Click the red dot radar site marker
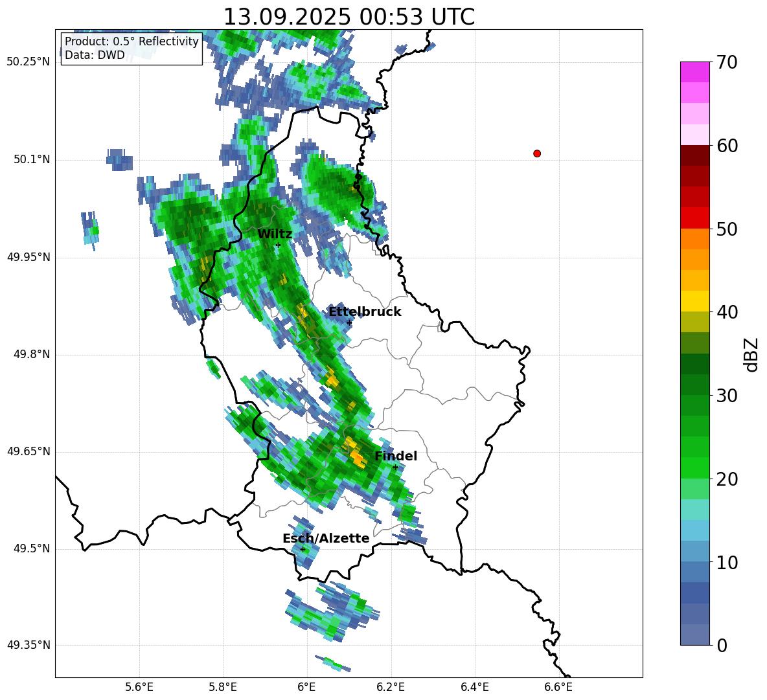The width and height of the screenshot is (767, 700). click(x=537, y=153)
